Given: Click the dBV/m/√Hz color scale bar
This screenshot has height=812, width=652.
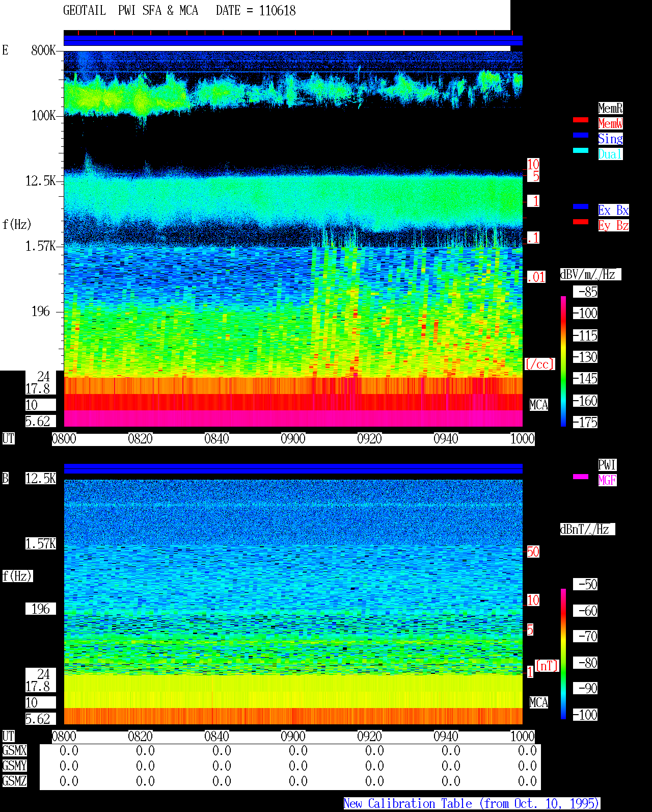Looking at the screenshot, I should (x=563, y=361).
